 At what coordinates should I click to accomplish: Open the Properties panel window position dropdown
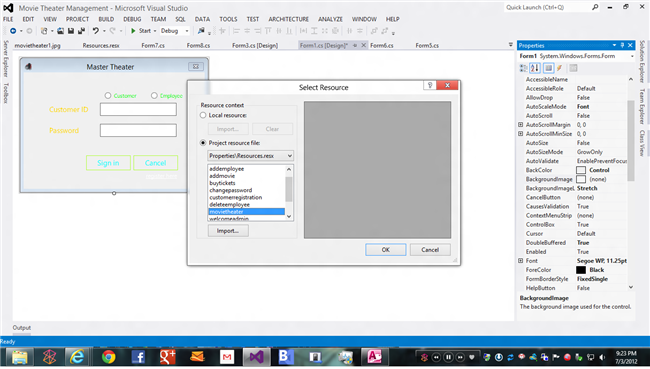pos(614,45)
